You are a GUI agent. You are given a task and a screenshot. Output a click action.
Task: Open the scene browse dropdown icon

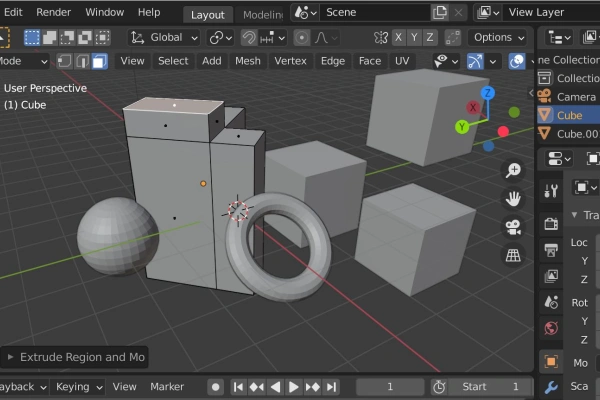coord(305,13)
